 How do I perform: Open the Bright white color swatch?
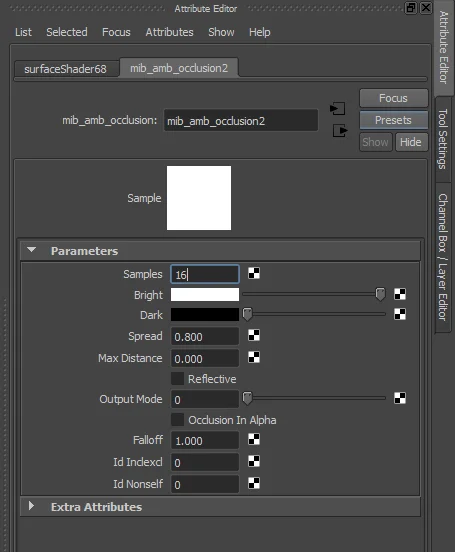(205, 294)
